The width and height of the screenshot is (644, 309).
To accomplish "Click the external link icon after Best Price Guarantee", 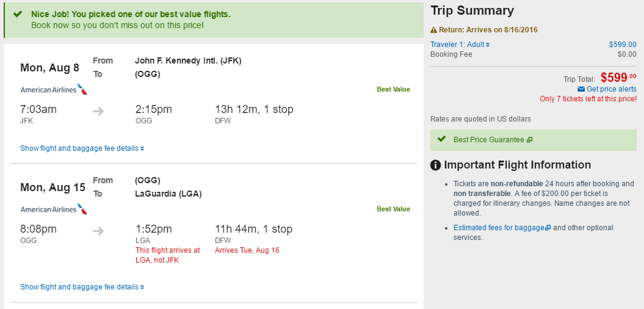I will pyautogui.click(x=529, y=140).
